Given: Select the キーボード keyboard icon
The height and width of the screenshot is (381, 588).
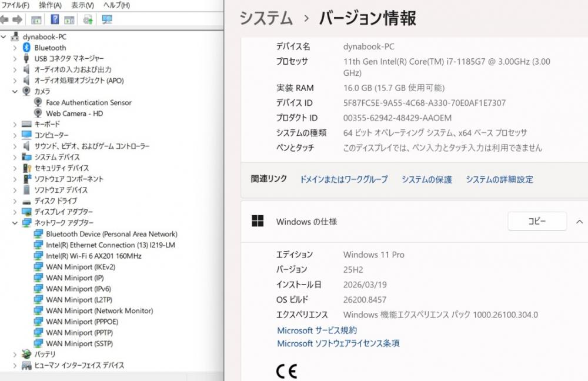Looking at the screenshot, I should [26, 124].
